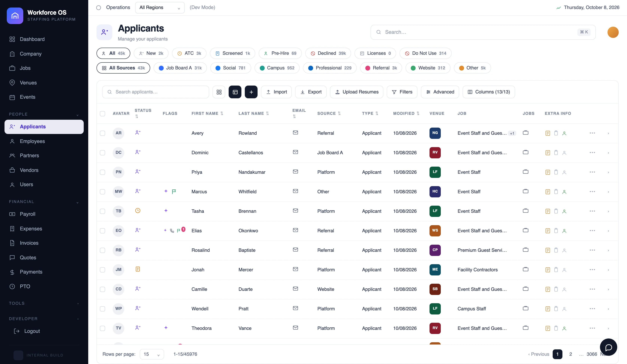This screenshot has width=627, height=364.
Task: Switch to grid view layout icon
Action: click(x=219, y=92)
